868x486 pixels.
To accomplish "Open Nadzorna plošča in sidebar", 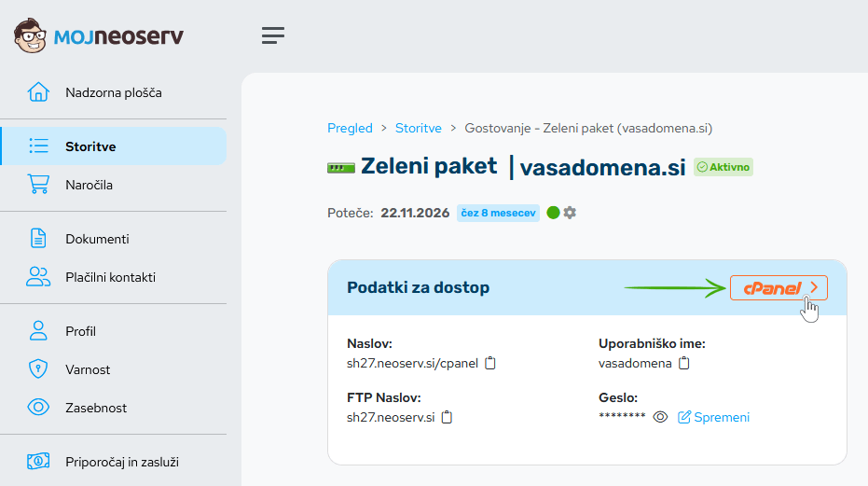I will point(114,92).
